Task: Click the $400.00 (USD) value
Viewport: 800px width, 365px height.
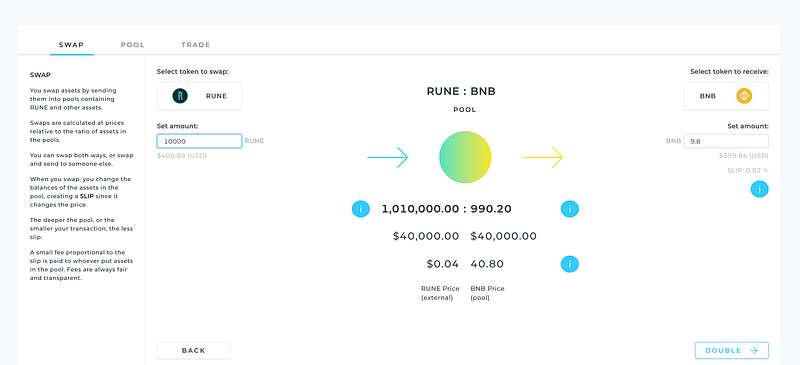Action: click(182, 155)
